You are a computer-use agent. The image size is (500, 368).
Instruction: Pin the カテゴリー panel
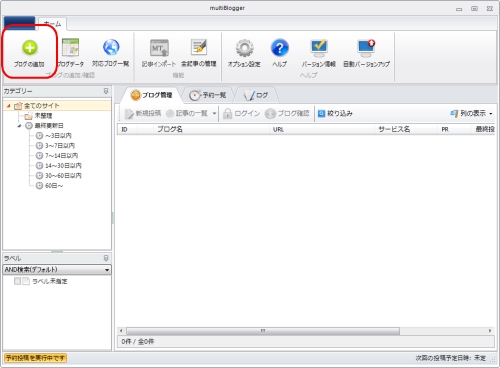[106, 91]
